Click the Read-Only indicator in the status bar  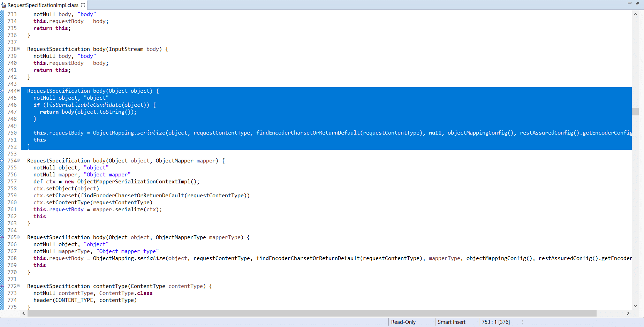[403, 322]
